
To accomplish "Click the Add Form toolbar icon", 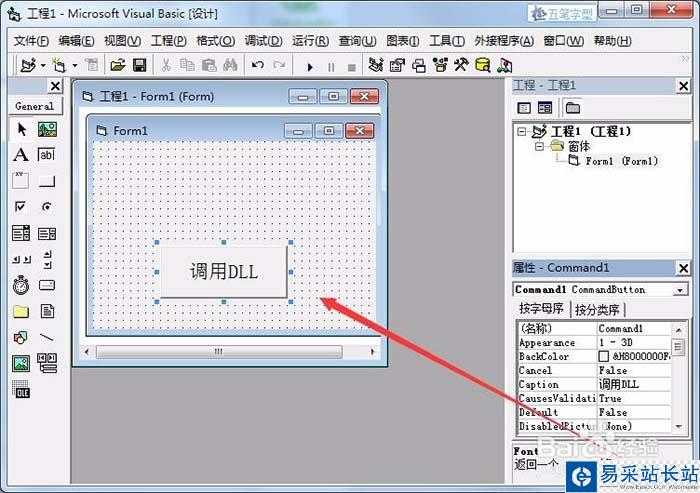I will point(59,66).
